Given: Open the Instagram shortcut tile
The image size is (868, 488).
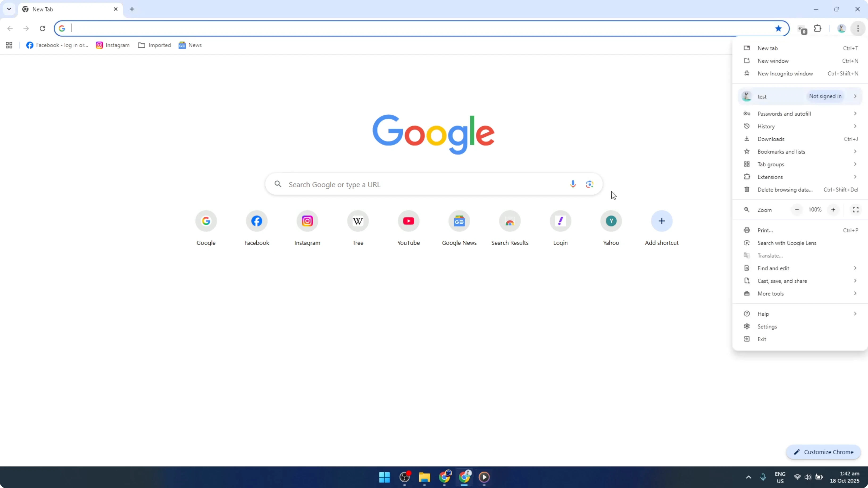Looking at the screenshot, I should pyautogui.click(x=307, y=228).
